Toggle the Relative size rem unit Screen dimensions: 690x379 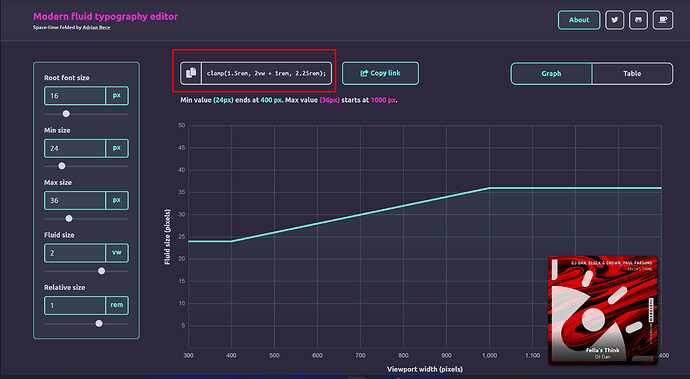point(117,305)
